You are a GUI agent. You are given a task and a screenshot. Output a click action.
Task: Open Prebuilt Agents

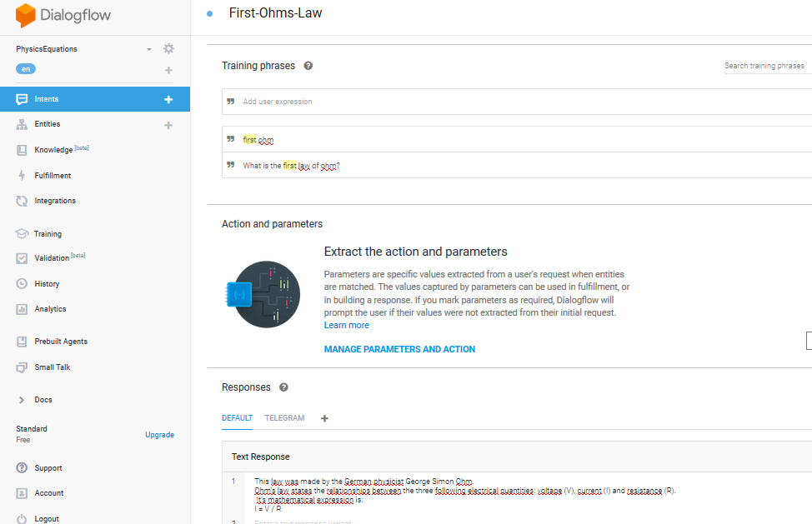pyautogui.click(x=61, y=342)
